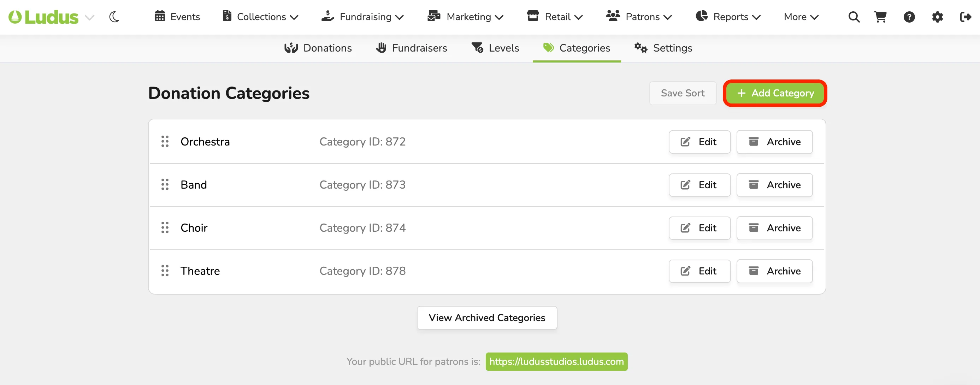Open the settings gear icon in header
Viewport: 980px width, 385px height.
click(x=937, y=17)
